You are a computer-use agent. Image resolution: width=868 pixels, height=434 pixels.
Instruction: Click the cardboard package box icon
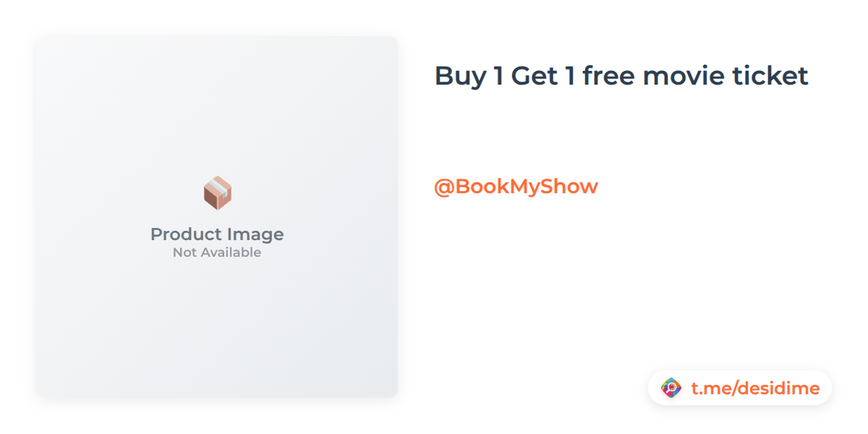[x=217, y=193]
